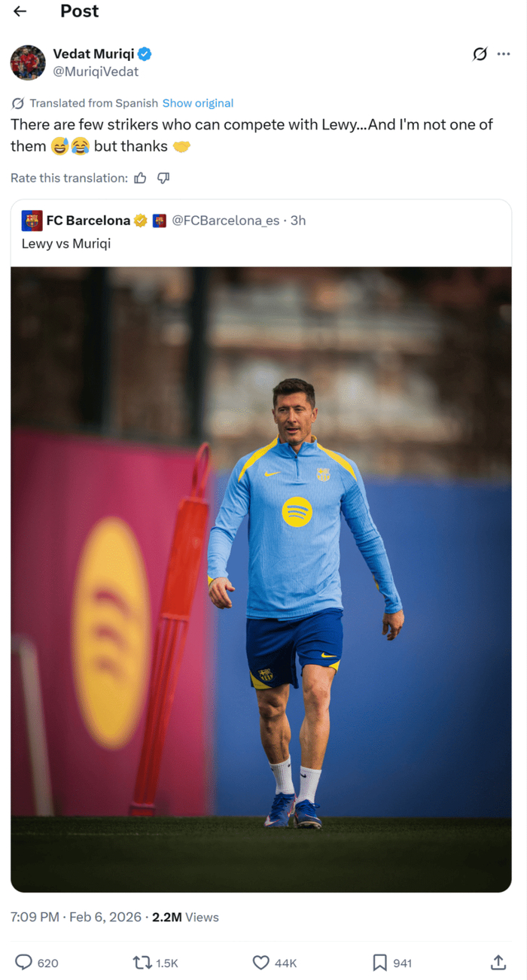This screenshot has height=980, width=527.
Task: Open FC Barcelona's quoted account name
Action: pos(88,221)
